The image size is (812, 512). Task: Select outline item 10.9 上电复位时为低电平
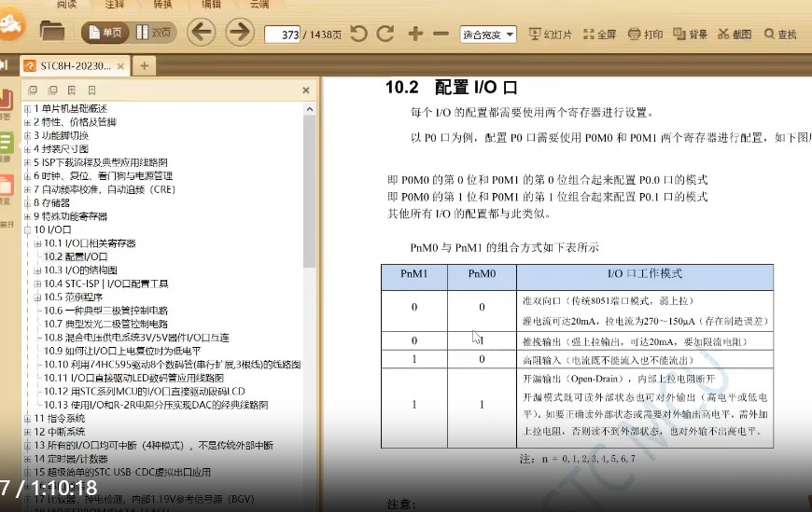click(x=122, y=351)
